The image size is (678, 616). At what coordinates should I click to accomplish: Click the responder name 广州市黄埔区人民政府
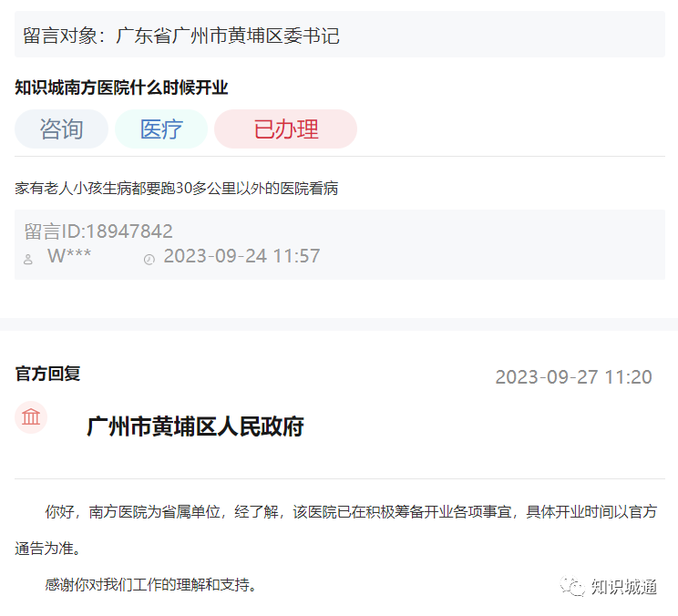(195, 426)
